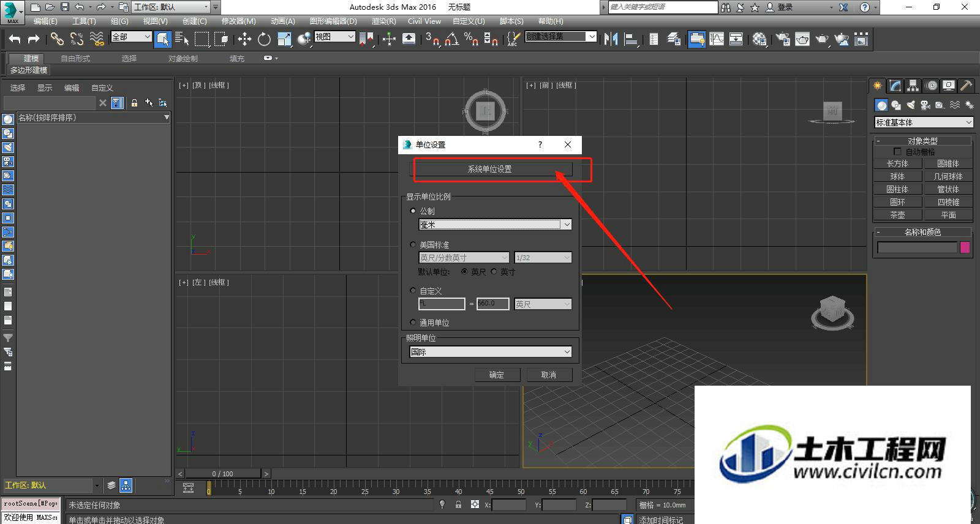The width and height of the screenshot is (980, 524).
Task: Choose 英尺 as default unit radio
Action: pos(464,272)
